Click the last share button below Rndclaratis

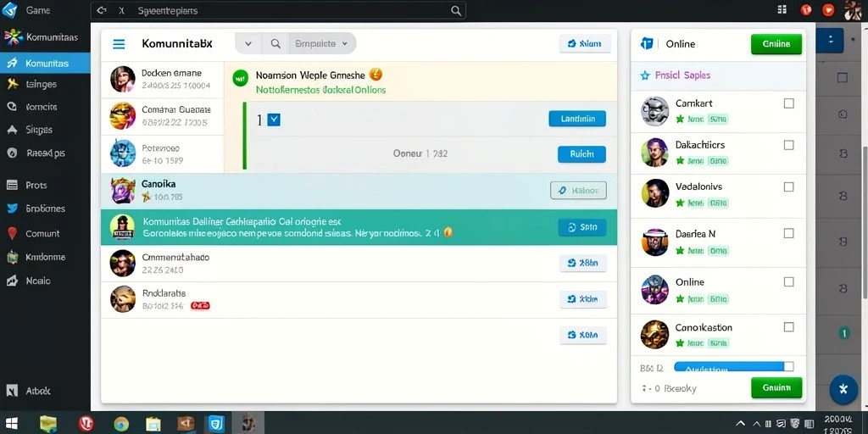pyautogui.click(x=583, y=335)
